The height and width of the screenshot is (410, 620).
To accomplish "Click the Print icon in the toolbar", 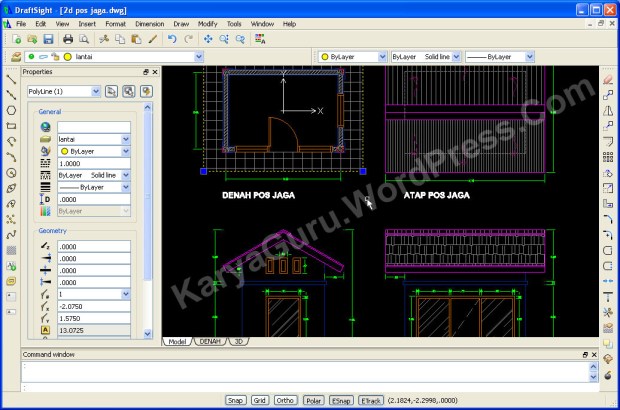I will pyautogui.click(x=67, y=39).
